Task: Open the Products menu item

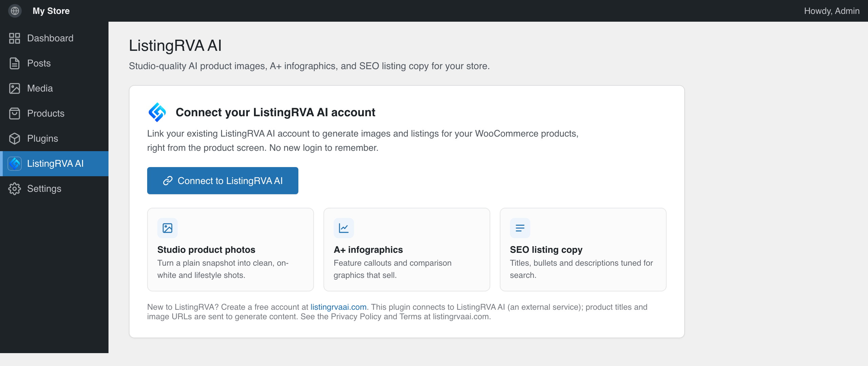Action: coord(54,114)
